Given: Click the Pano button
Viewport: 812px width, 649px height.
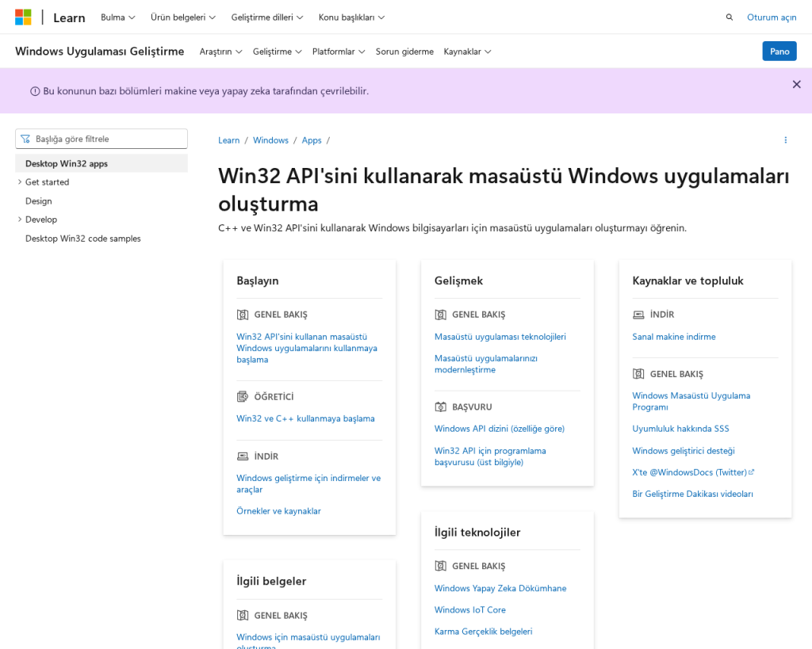Looking at the screenshot, I should tap(779, 52).
